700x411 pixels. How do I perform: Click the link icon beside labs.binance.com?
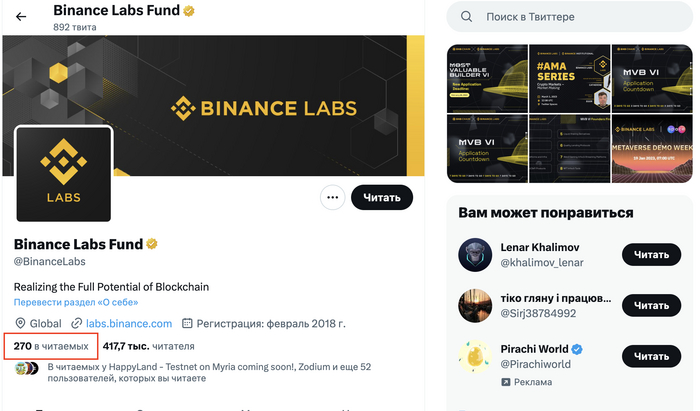pos(76,324)
